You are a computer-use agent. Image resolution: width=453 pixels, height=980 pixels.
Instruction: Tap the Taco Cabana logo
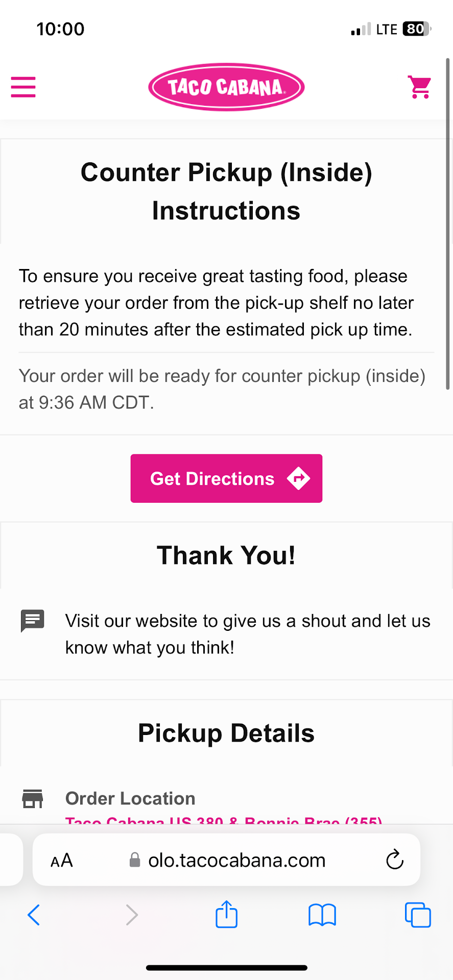click(226, 87)
